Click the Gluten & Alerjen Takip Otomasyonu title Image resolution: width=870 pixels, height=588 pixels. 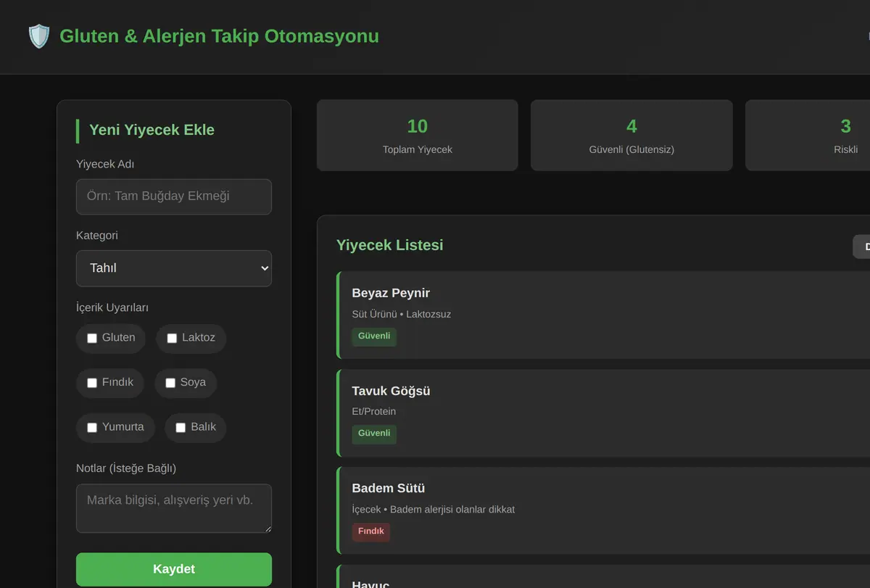pos(219,36)
